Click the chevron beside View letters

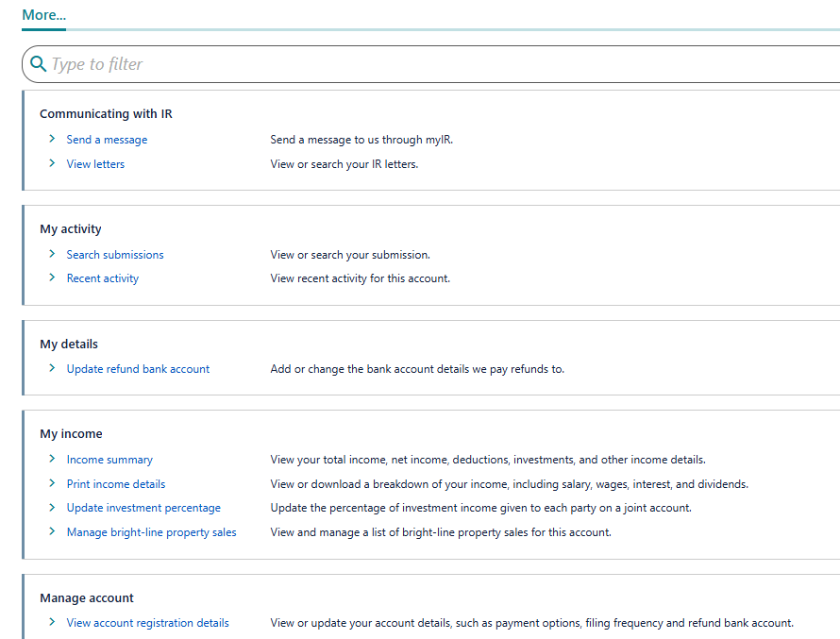coord(53,163)
